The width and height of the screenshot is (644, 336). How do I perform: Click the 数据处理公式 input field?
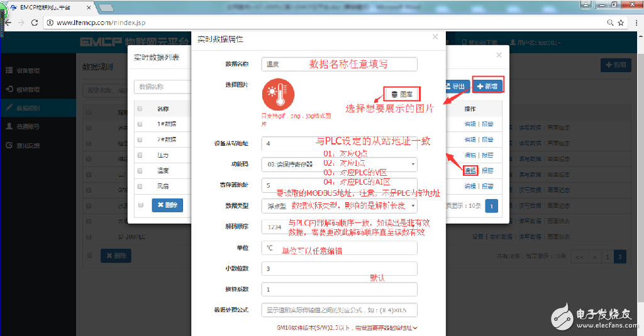click(339, 310)
